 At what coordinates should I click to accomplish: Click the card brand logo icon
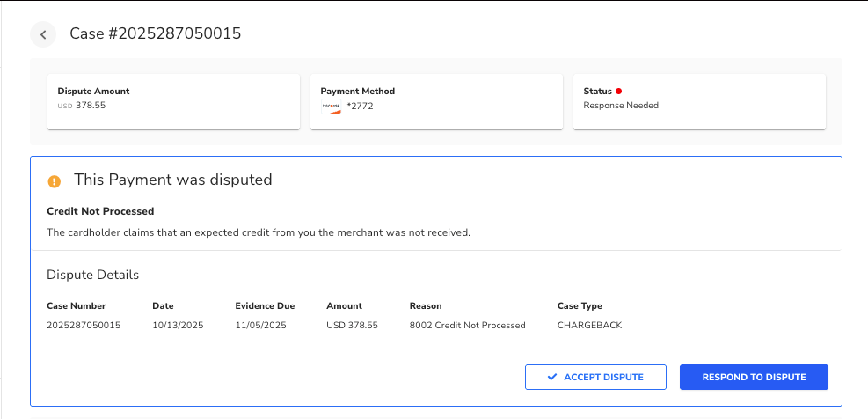[331, 107]
